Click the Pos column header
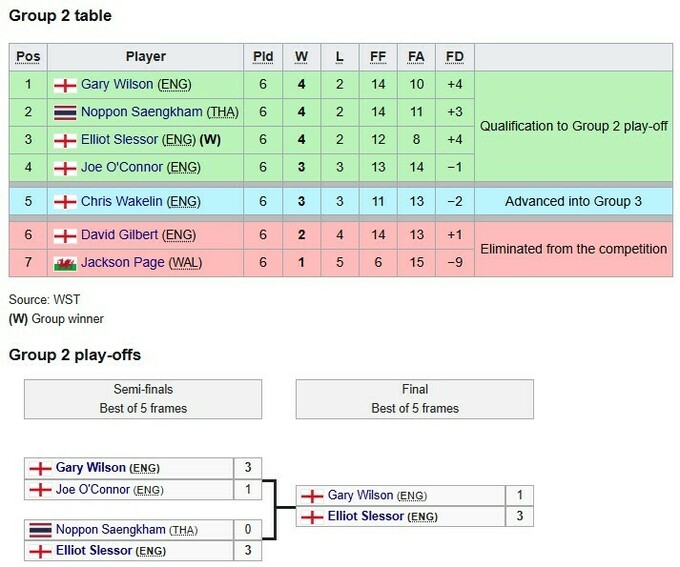Image resolution: width=680 pixels, height=567 pixels. [28, 57]
